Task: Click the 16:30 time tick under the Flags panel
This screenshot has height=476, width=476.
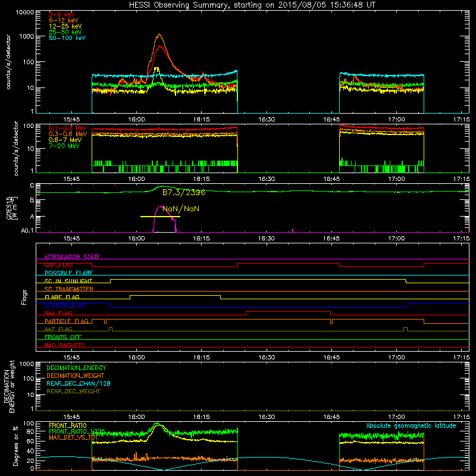Action: pos(267,358)
